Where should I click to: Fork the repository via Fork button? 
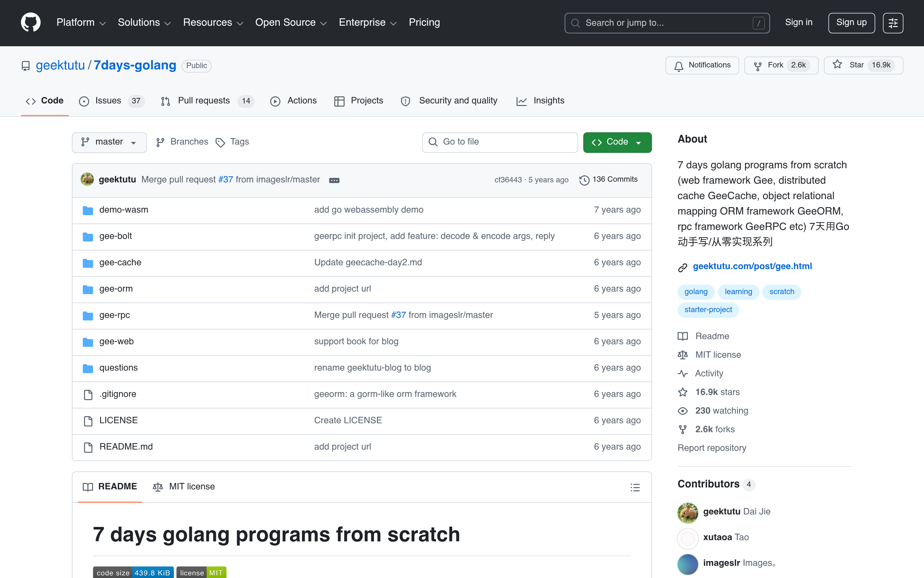[781, 66]
